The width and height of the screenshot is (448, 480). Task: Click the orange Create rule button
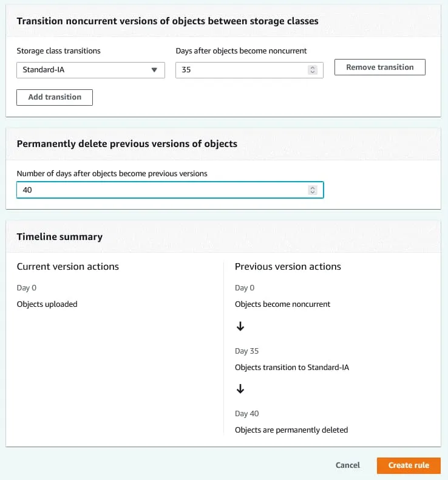(x=409, y=465)
